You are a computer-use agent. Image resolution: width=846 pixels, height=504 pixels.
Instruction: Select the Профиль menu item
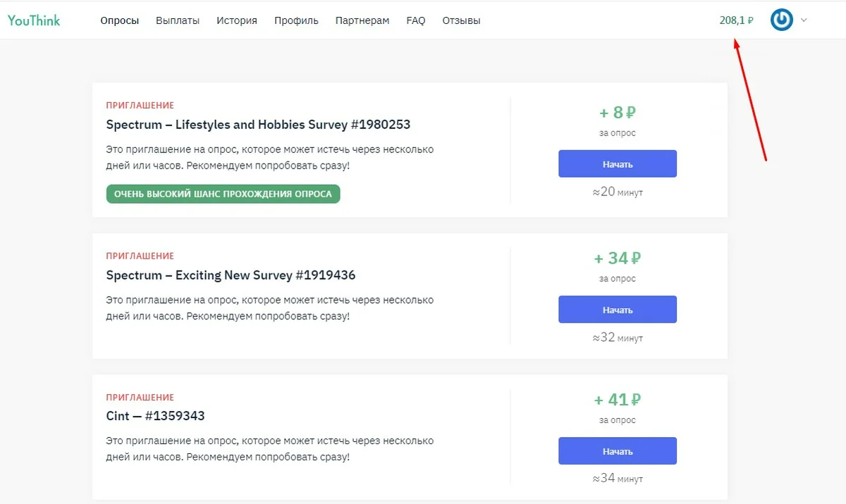point(296,21)
